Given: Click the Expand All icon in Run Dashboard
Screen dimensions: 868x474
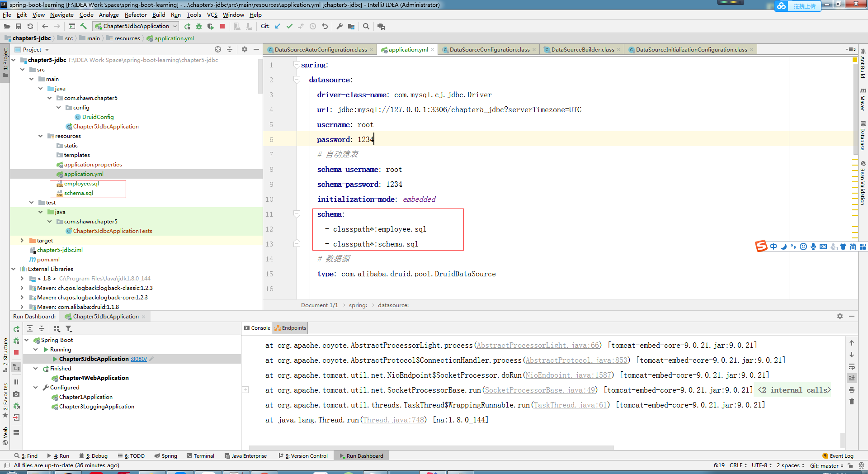Looking at the screenshot, I should pyautogui.click(x=30, y=329).
